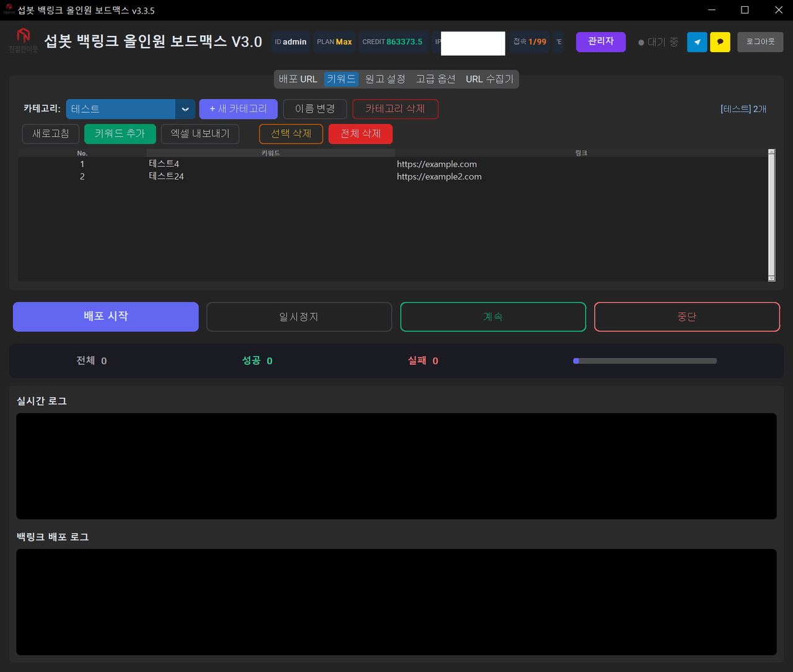This screenshot has width=793, height=672.
Task: Click the + 새 카테고리 button
Action: [x=239, y=109]
